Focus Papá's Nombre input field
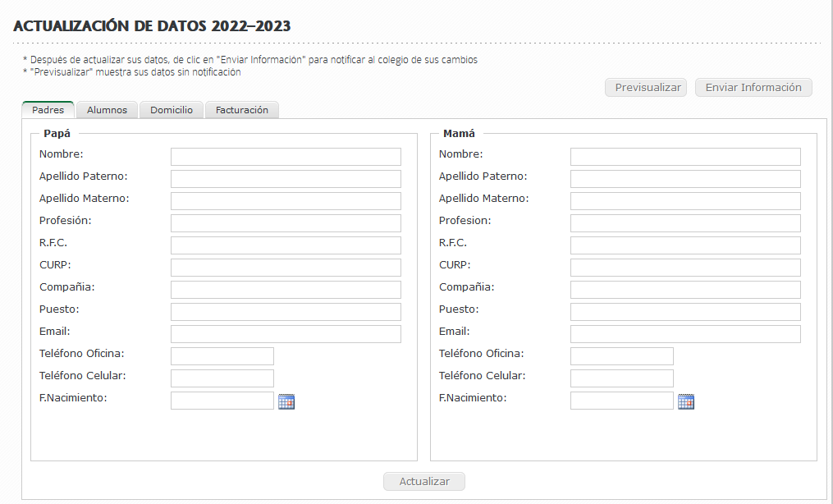The height and width of the screenshot is (504, 833). [286, 157]
